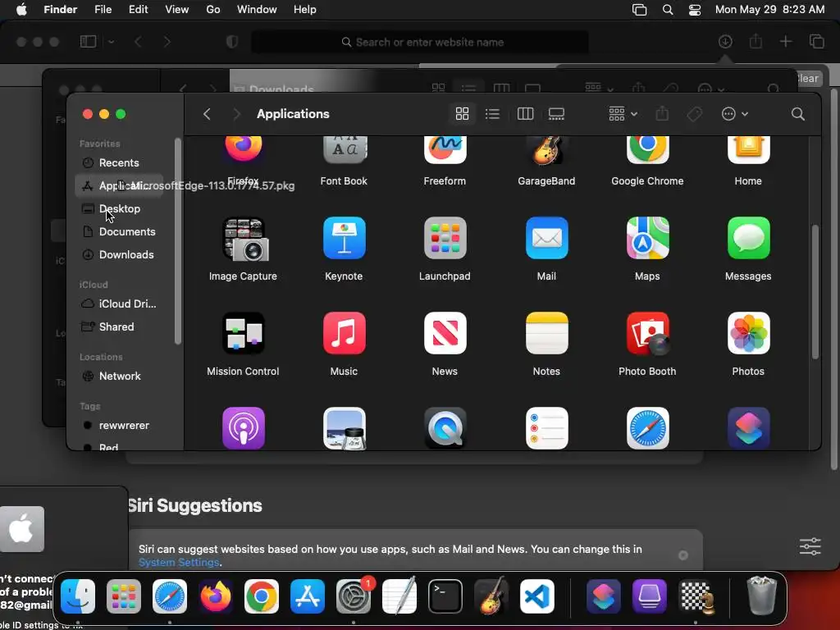
Task: Expand the Group By dropdown
Action: pyautogui.click(x=623, y=113)
